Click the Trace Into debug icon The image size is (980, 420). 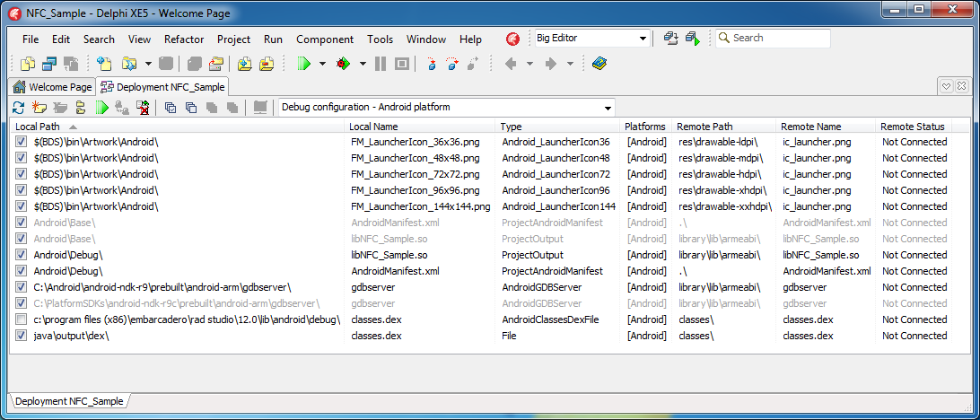[431, 64]
